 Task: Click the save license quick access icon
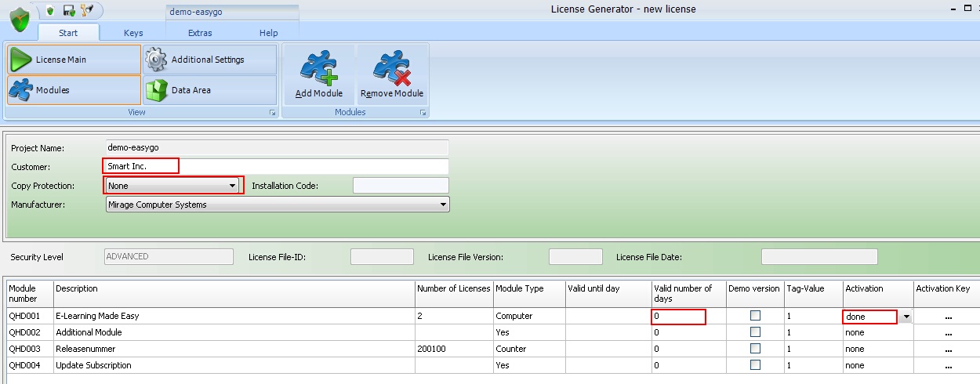point(69,10)
